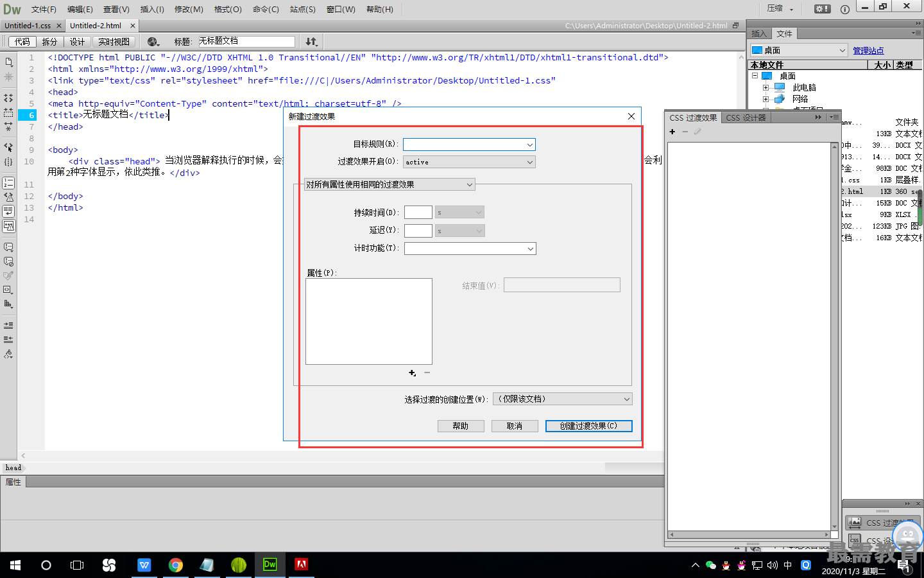The height and width of the screenshot is (578, 924).
Task: Open the 压缩 workspace dropdown
Action: pos(780,9)
